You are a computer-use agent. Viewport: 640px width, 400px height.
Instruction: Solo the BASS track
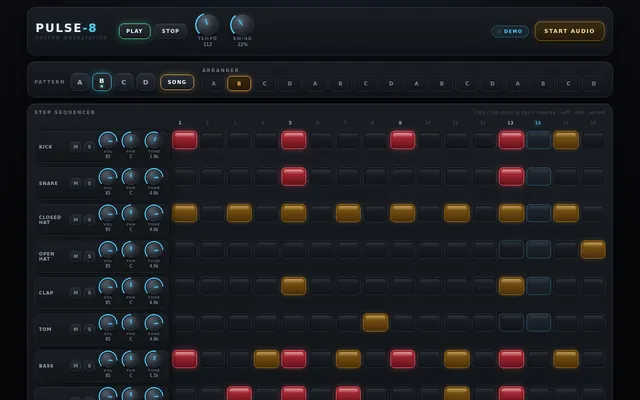click(89, 366)
